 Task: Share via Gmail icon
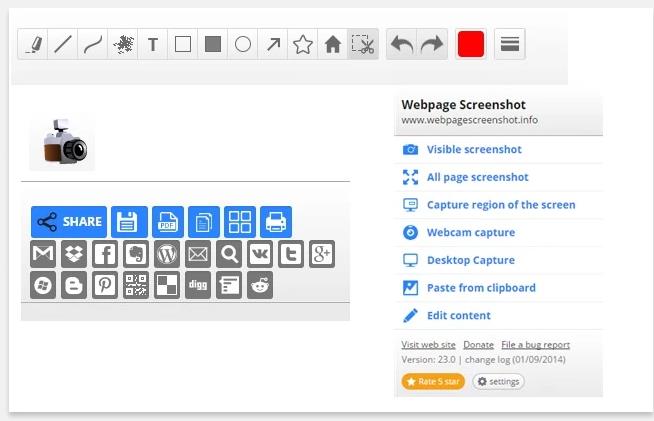coord(43,254)
